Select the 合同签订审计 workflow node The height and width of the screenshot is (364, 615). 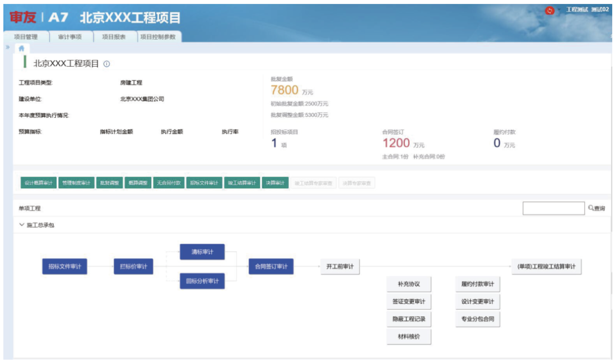click(271, 267)
